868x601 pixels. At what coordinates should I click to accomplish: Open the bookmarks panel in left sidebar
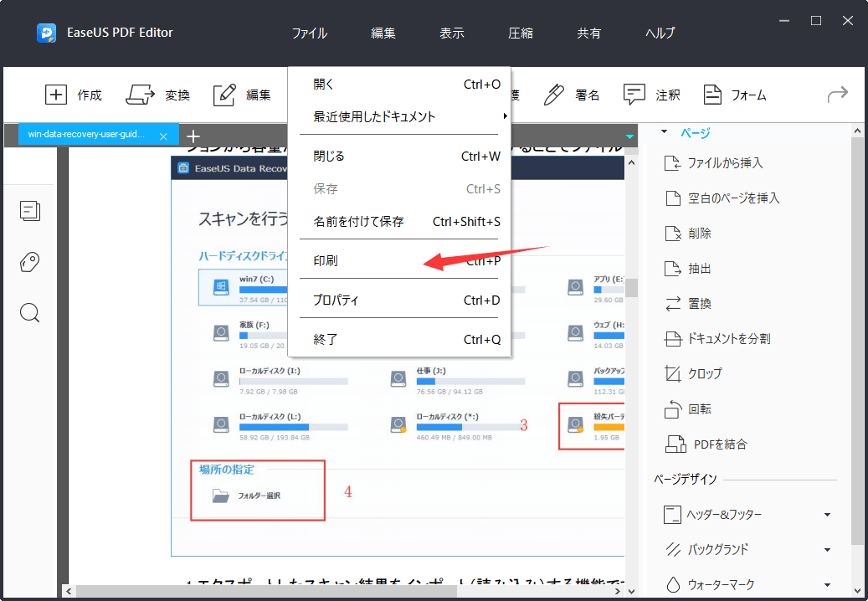(x=30, y=211)
